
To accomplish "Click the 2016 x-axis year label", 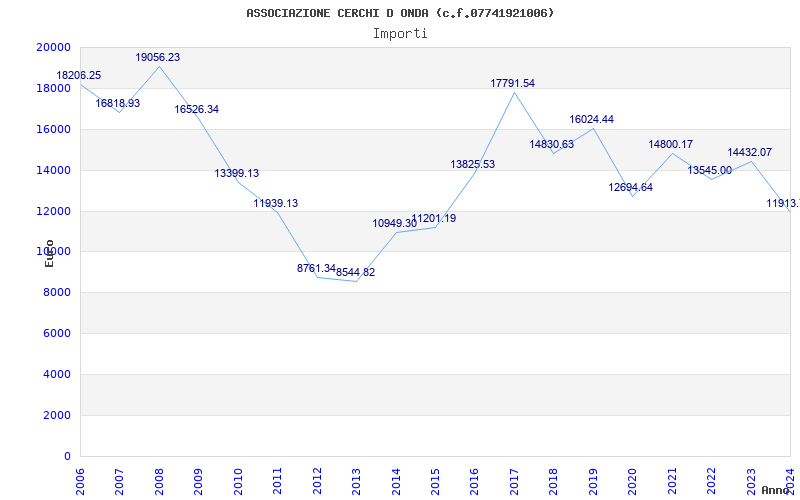I will tap(474, 481).
